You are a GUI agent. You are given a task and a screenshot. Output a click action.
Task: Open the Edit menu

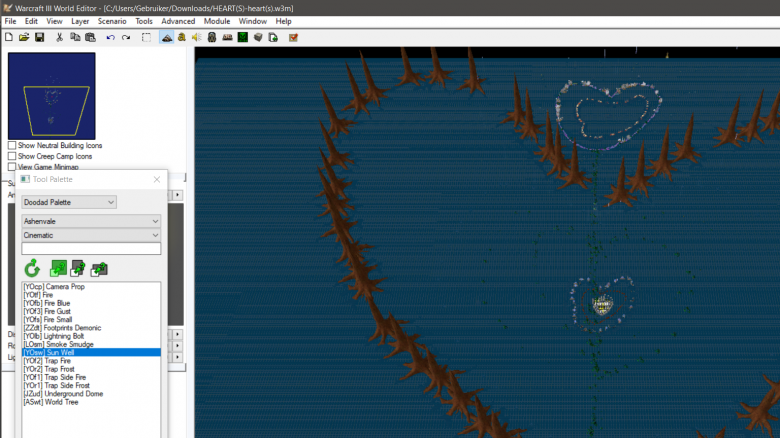(x=31, y=21)
